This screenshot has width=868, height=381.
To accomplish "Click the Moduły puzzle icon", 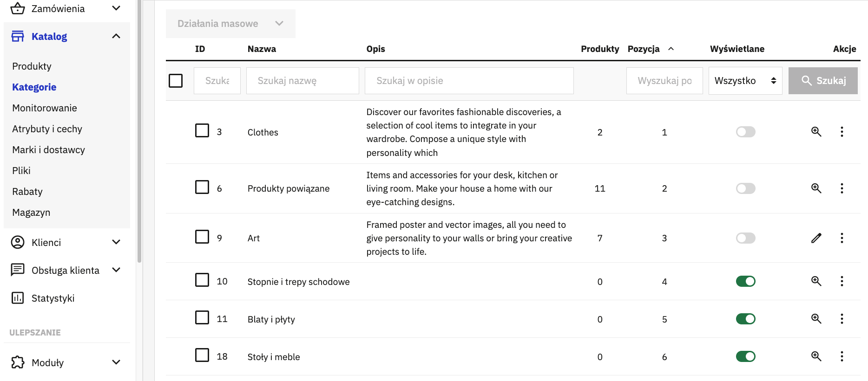I will [18, 362].
